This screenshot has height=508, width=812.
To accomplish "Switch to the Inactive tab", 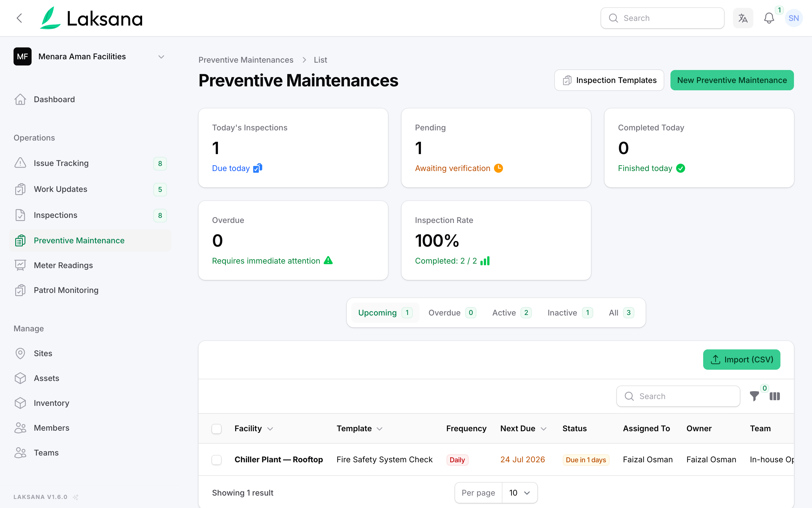I will tap(570, 313).
